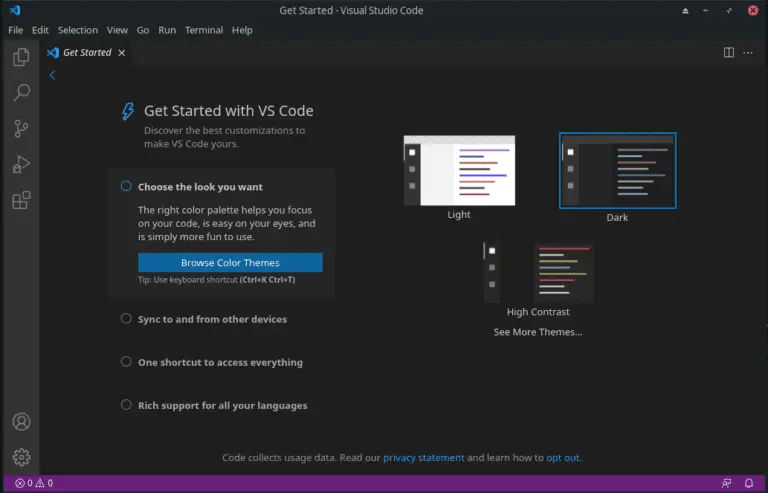Open the Source Control view
The width and height of the screenshot is (768, 493).
click(21, 129)
